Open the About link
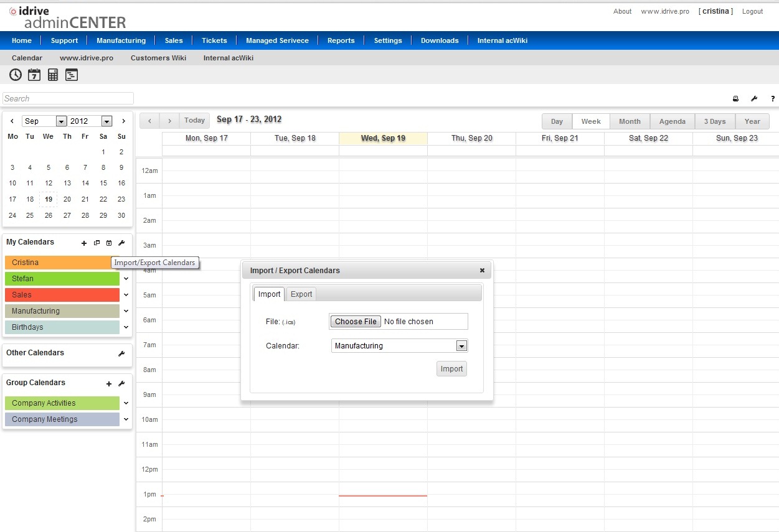Viewport: 779px width, 532px height. [x=622, y=11]
